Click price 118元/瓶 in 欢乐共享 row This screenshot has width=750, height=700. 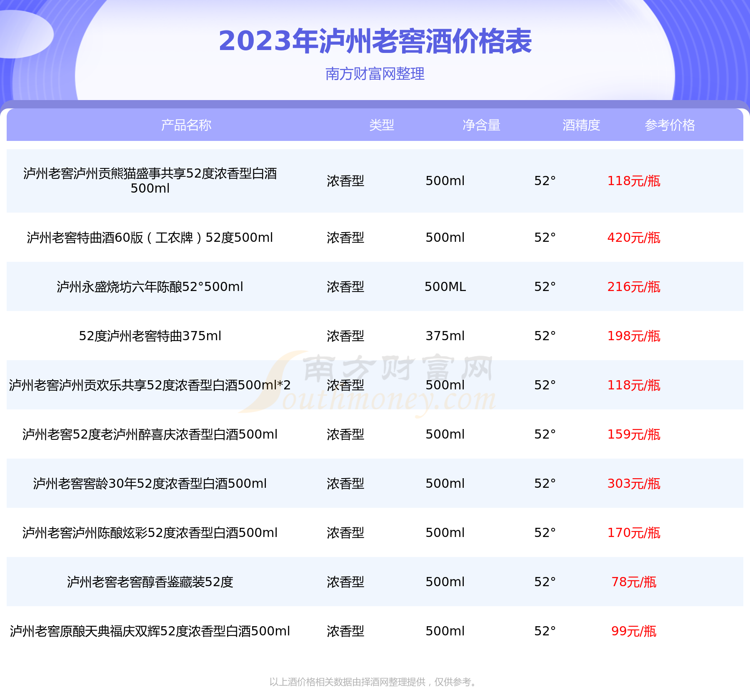(x=634, y=385)
